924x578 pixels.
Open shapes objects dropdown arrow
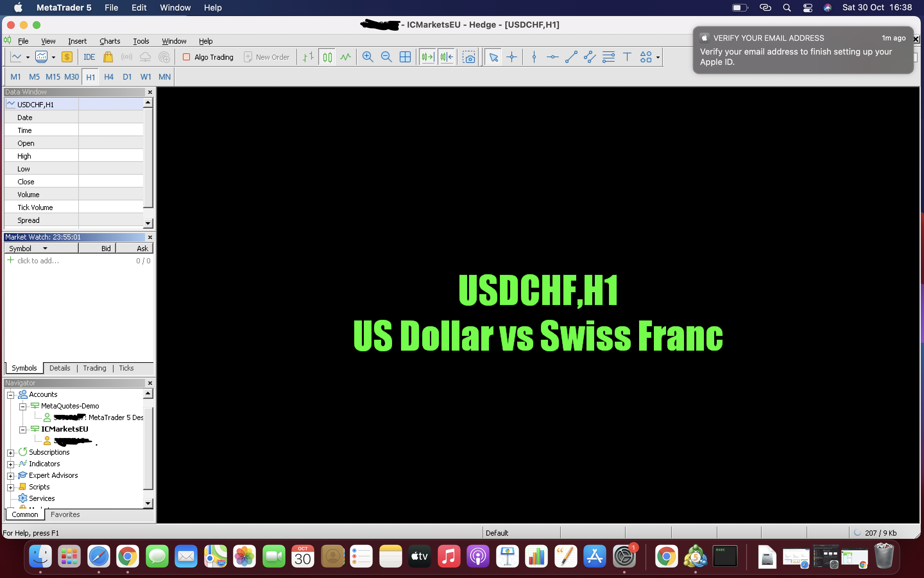[x=658, y=57]
